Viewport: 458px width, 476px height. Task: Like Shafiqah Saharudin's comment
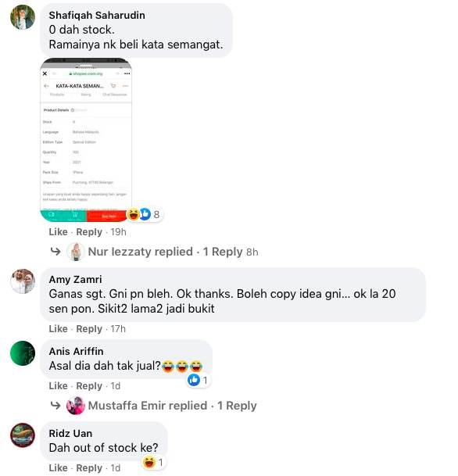pyautogui.click(x=58, y=232)
